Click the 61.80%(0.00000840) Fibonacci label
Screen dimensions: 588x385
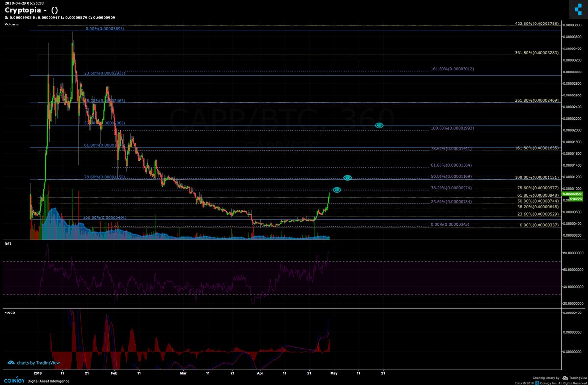pyautogui.click(x=539, y=195)
